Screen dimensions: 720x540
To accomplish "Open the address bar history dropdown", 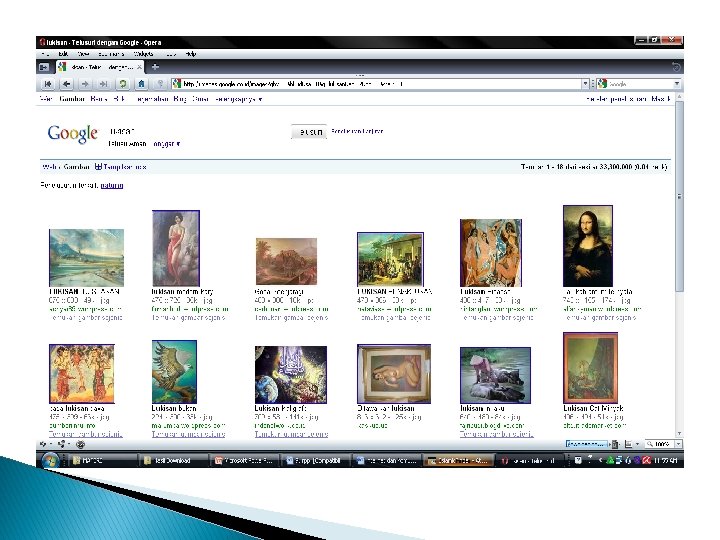I will 585,84.
